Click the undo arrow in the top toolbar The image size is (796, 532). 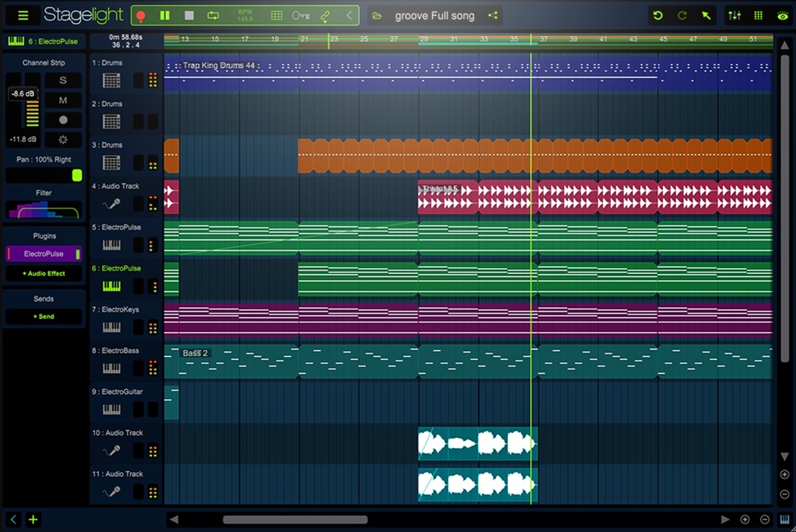658,15
